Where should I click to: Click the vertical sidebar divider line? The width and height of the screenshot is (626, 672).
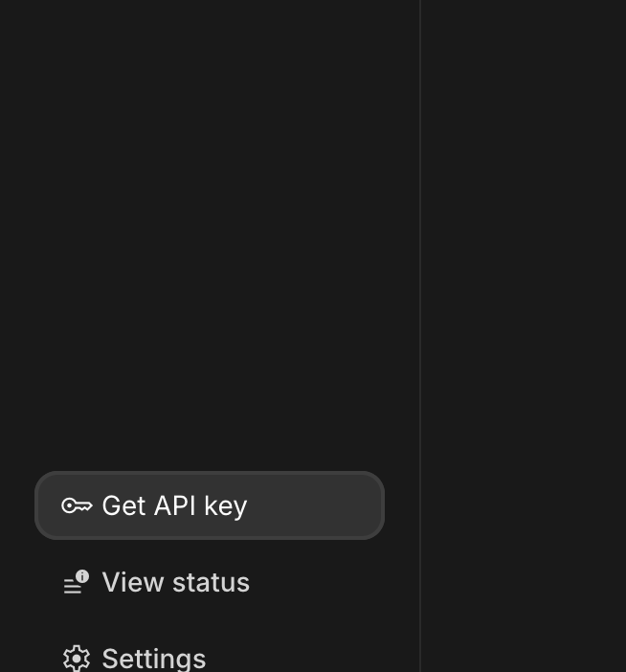[x=420, y=287]
